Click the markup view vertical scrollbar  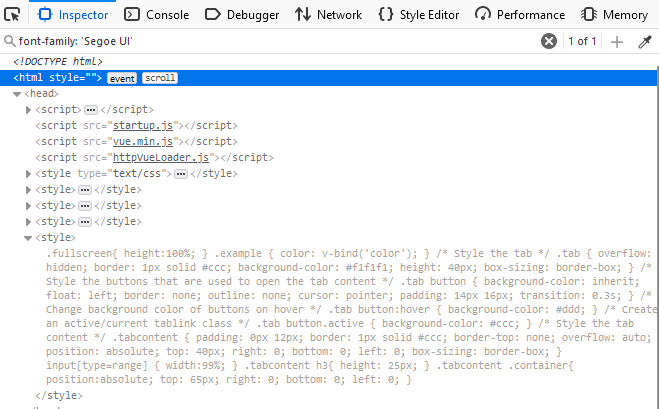pos(657,237)
